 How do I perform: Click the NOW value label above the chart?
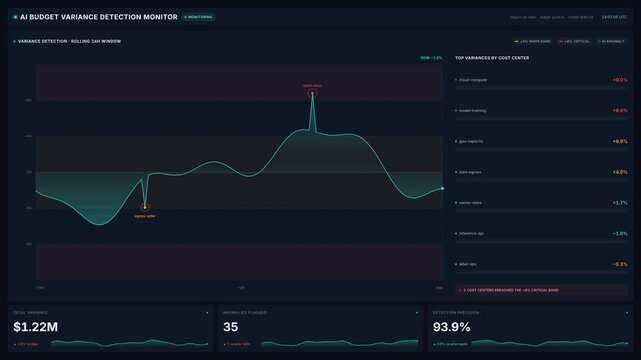coord(431,58)
